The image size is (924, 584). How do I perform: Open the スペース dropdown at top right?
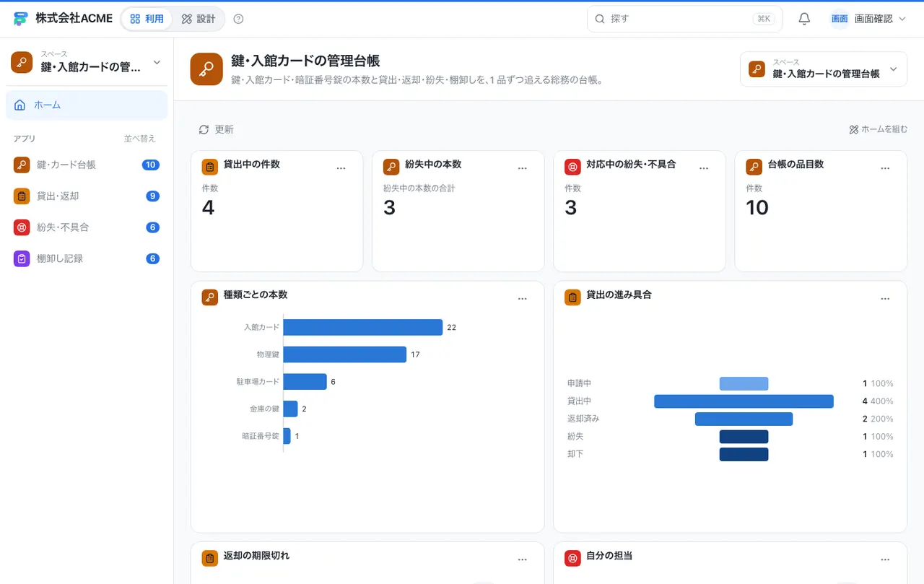click(x=824, y=69)
